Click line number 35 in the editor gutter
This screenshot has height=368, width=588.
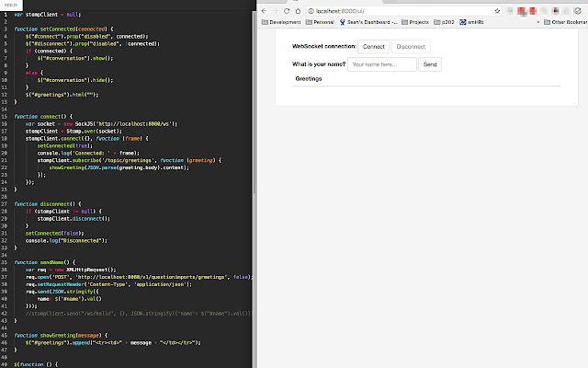pos(5,262)
